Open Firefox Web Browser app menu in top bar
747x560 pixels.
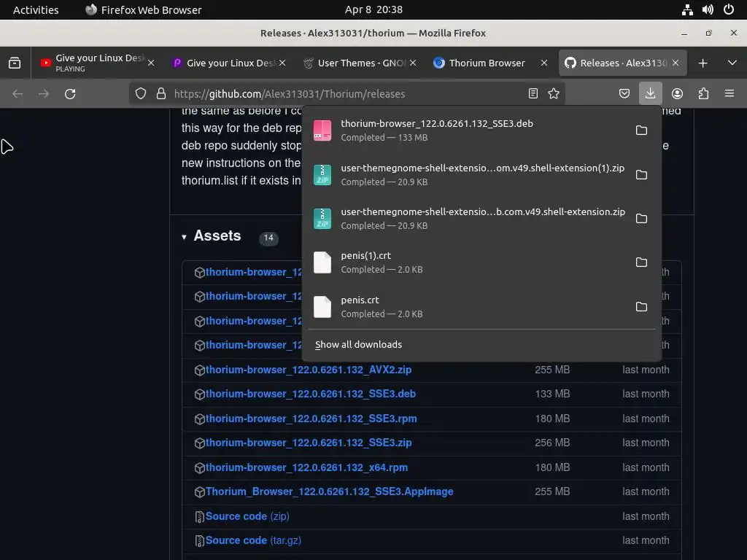point(144,9)
